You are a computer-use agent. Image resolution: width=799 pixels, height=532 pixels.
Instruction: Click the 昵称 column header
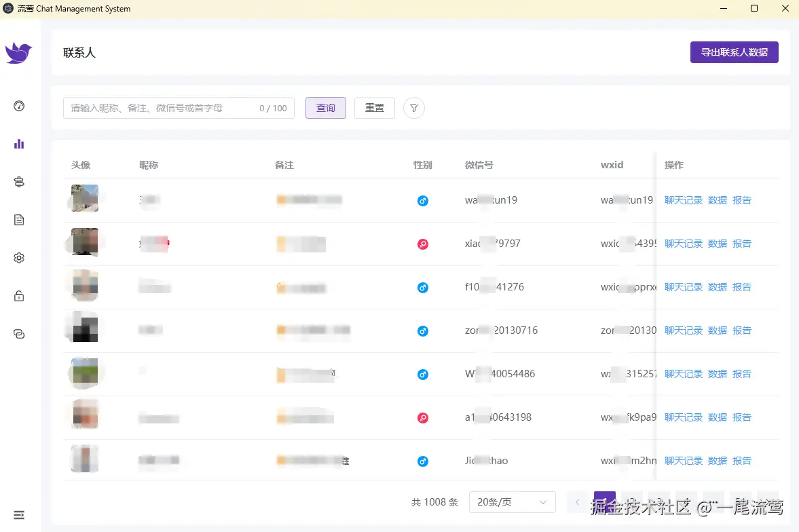[148, 165]
